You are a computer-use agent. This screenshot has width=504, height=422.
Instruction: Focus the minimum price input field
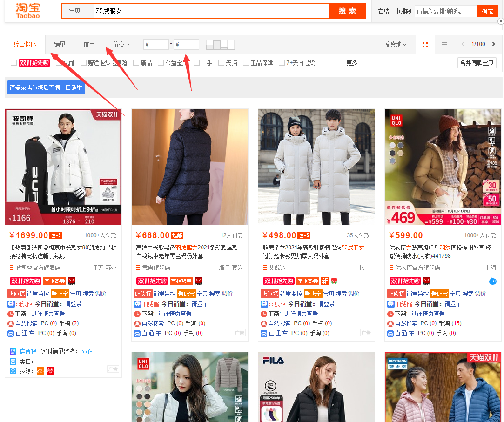pos(156,44)
